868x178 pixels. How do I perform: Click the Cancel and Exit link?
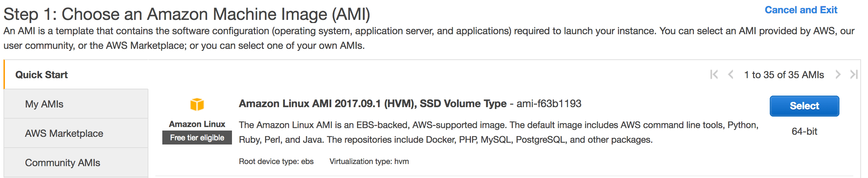(x=800, y=10)
